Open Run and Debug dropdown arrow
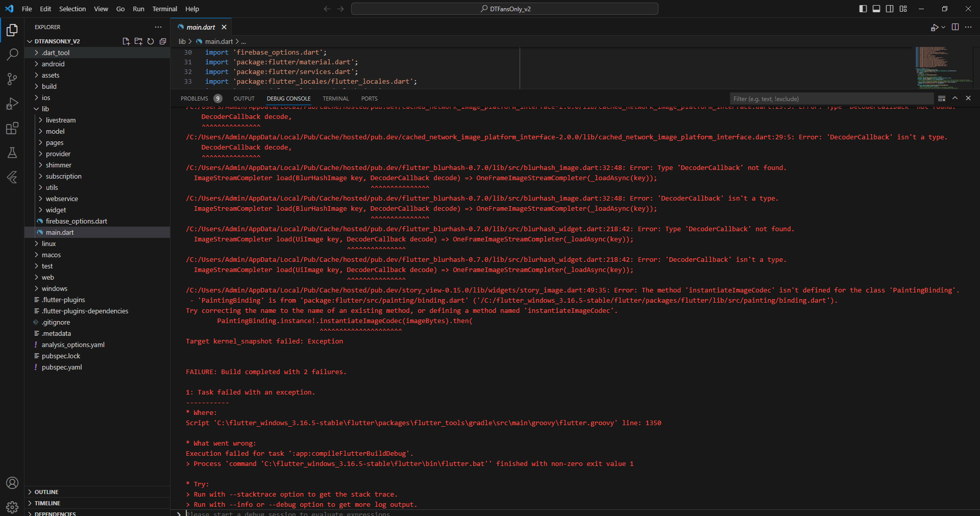The width and height of the screenshot is (980, 516). click(943, 27)
